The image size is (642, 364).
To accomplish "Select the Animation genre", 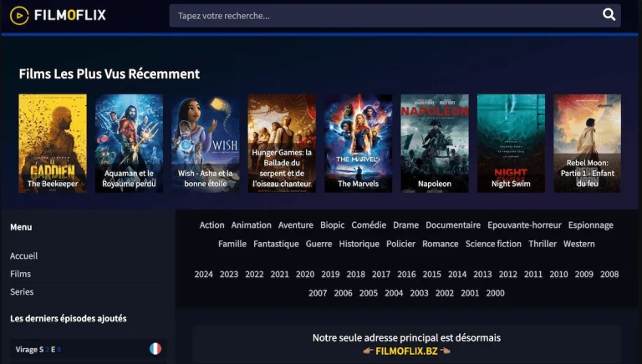I will point(251,225).
